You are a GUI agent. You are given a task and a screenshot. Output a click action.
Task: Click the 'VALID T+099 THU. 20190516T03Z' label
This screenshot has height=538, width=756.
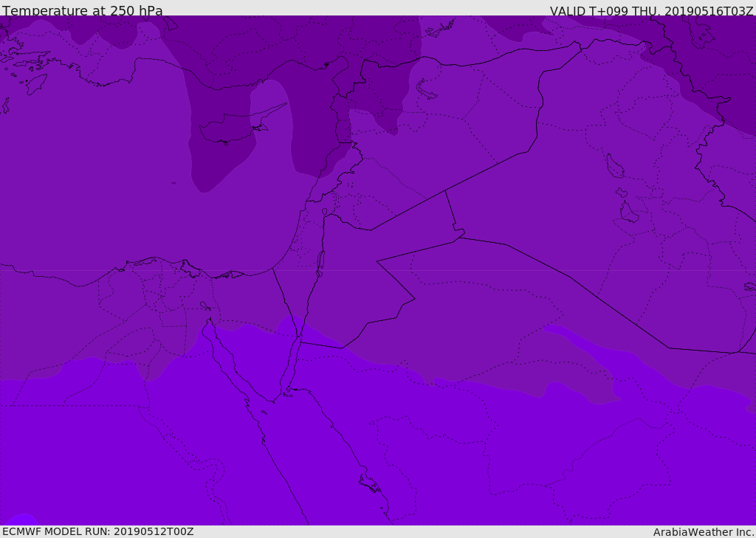click(x=651, y=10)
